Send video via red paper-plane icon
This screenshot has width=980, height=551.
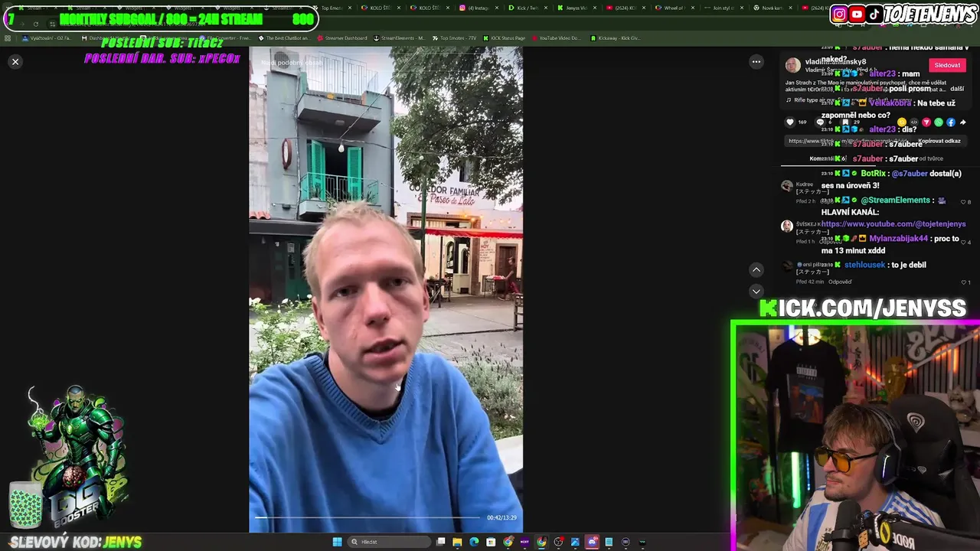[x=926, y=122]
